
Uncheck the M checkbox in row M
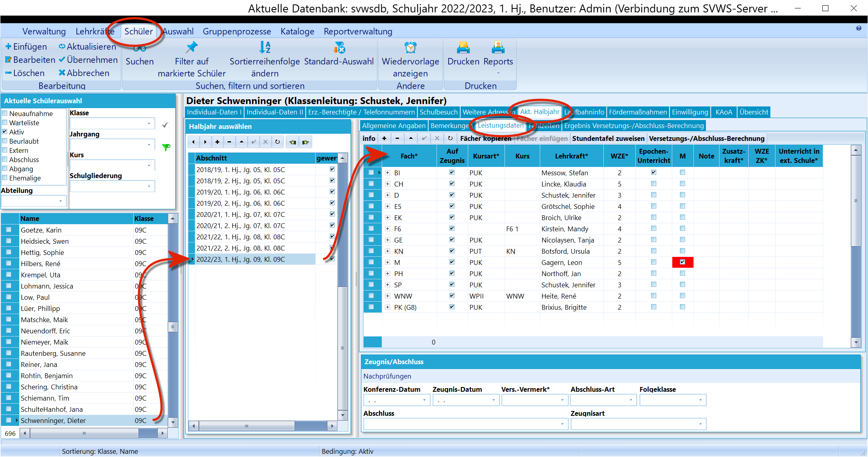tap(683, 262)
